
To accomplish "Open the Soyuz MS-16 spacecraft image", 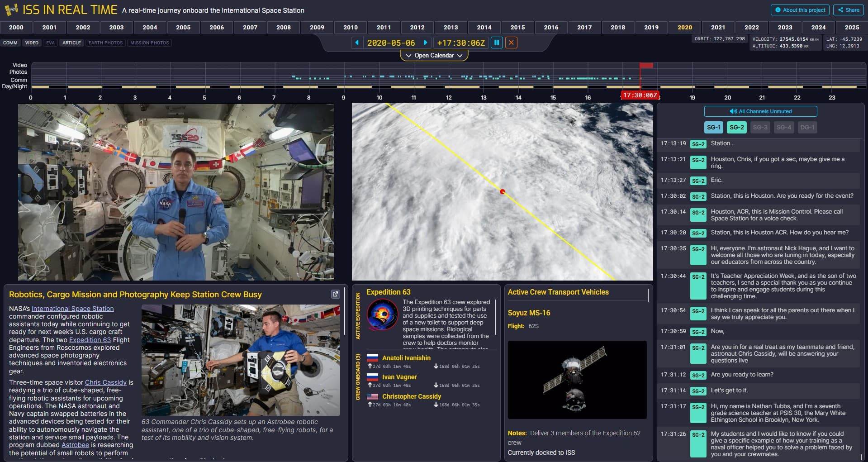I will (577, 380).
